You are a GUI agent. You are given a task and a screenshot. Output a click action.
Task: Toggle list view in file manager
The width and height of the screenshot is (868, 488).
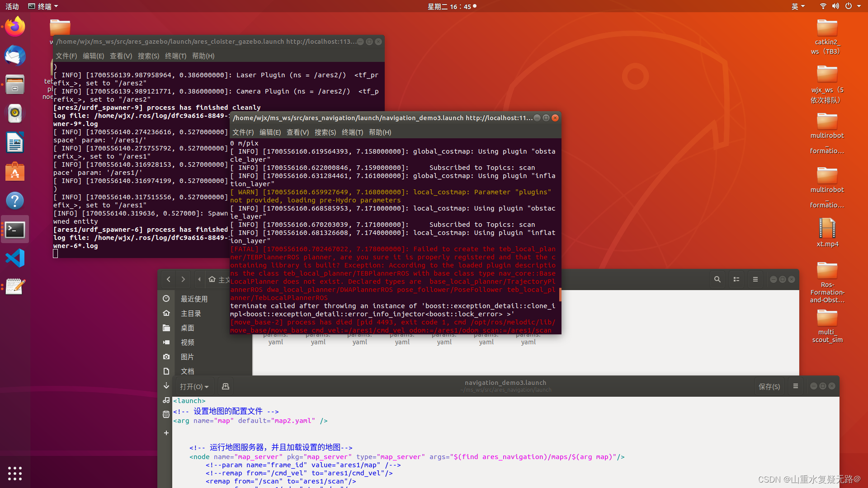point(736,279)
